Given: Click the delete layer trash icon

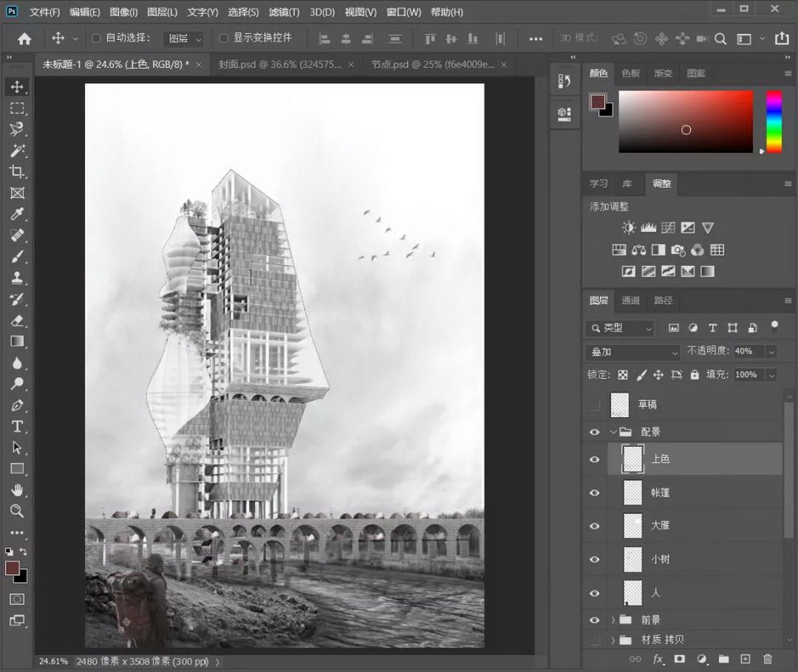Looking at the screenshot, I should coord(767,659).
